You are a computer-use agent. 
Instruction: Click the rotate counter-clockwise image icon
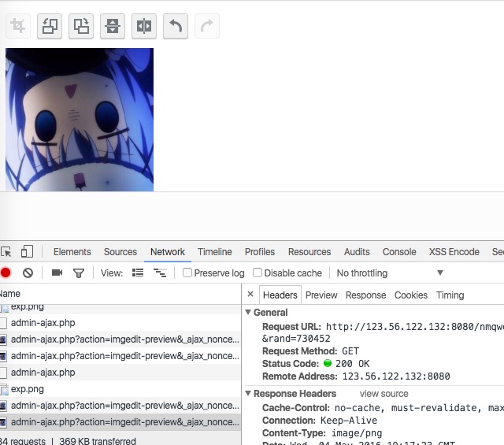(x=50, y=26)
